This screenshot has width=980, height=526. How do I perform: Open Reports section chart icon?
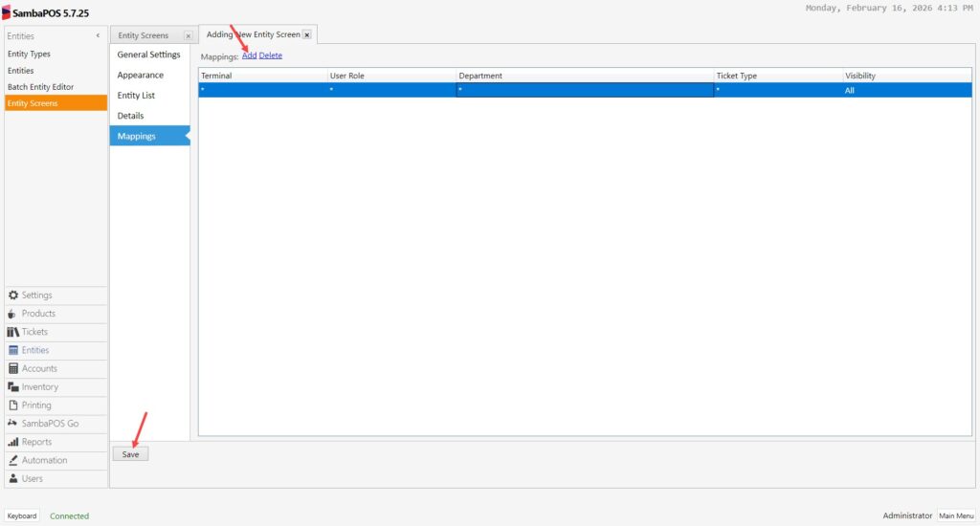coord(13,443)
